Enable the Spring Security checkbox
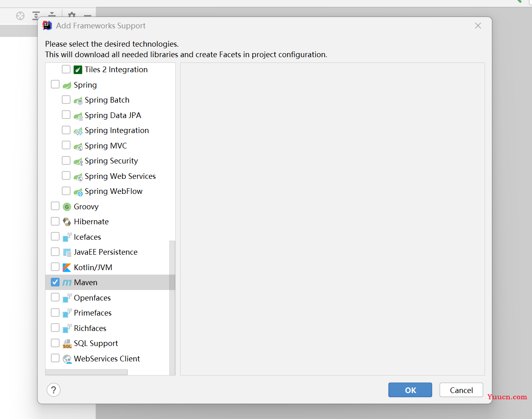 (66, 161)
